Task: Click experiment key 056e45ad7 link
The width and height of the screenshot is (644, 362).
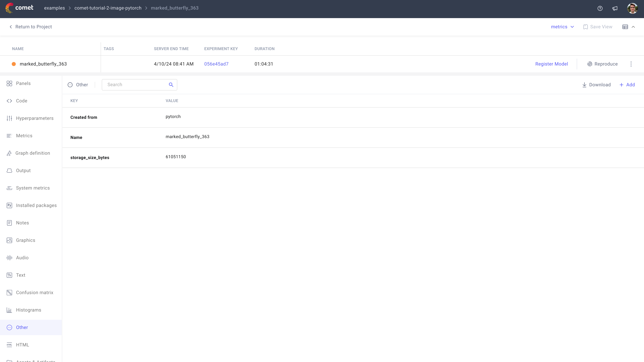Action: [x=216, y=64]
